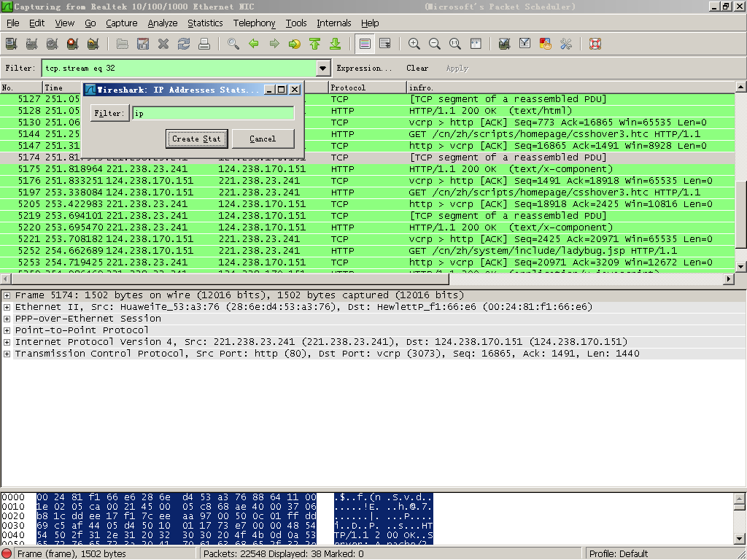The height and width of the screenshot is (560, 747).
Task: Click the packet list horizontal scrollbar thumb
Action: point(228,279)
